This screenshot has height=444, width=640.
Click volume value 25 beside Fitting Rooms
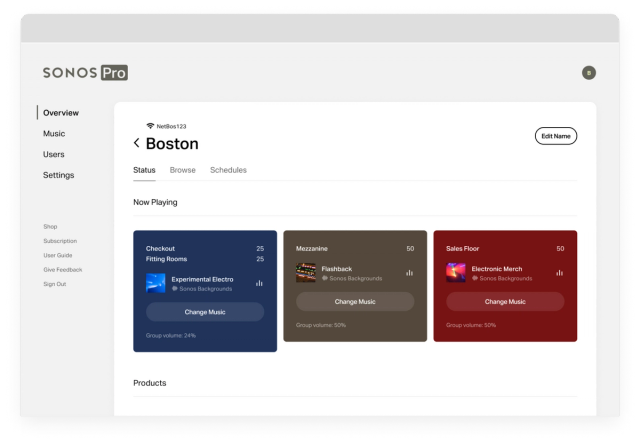260,259
